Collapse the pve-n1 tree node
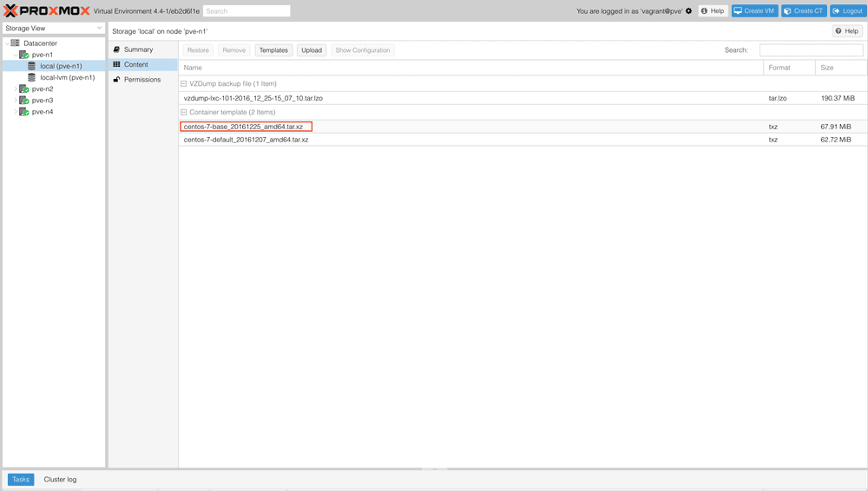The width and height of the screenshot is (868, 491). (x=16, y=55)
